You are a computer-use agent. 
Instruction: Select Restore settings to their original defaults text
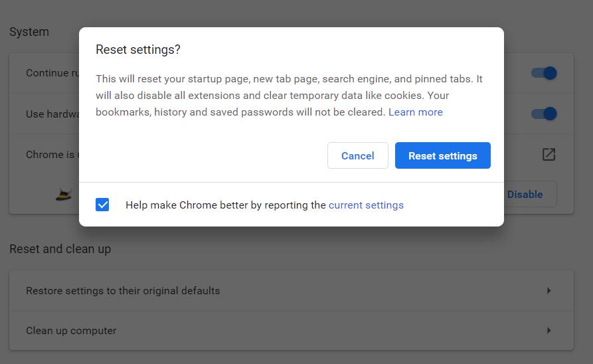(123, 290)
